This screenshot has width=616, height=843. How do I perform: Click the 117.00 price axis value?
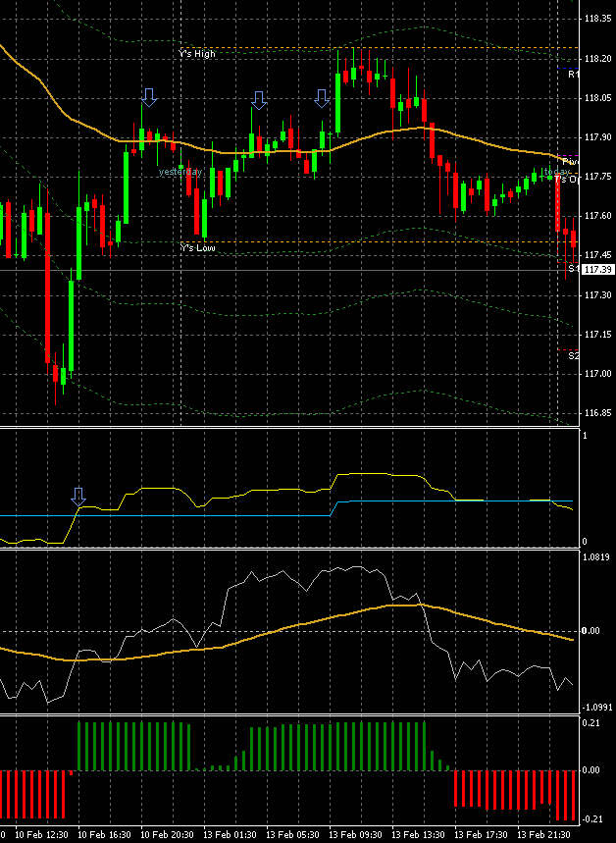[x=597, y=374]
